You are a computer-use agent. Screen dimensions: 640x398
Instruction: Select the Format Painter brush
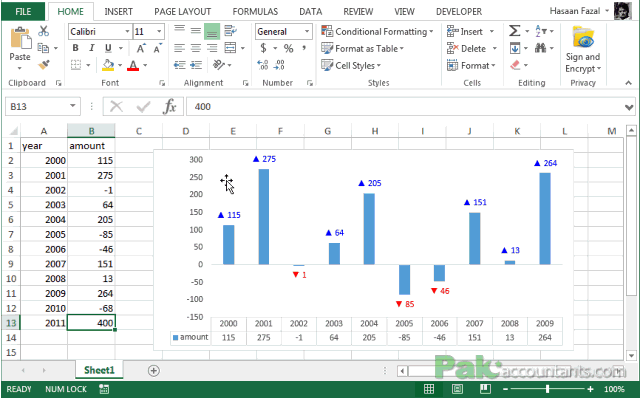pos(43,65)
